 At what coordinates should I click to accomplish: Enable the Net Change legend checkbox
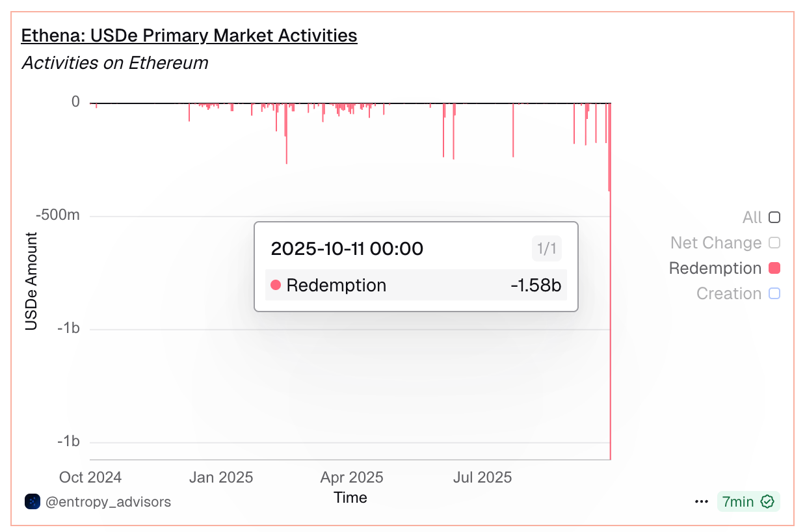[x=774, y=243]
